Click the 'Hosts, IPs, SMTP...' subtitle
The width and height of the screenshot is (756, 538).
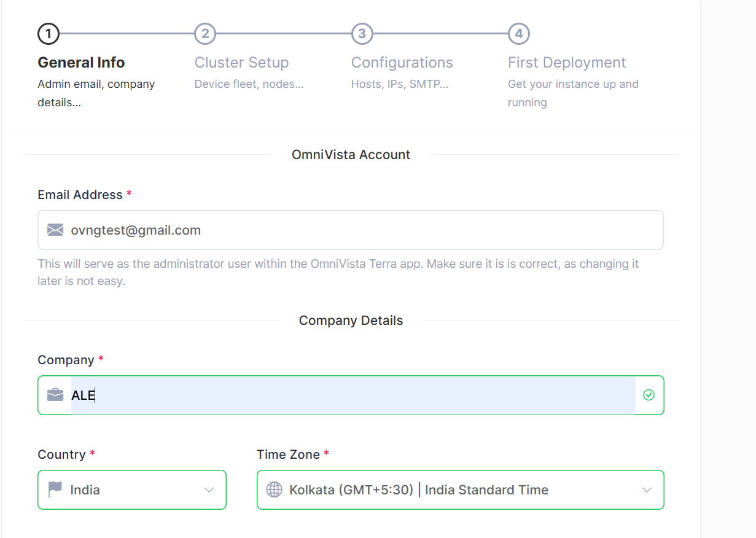coord(400,84)
